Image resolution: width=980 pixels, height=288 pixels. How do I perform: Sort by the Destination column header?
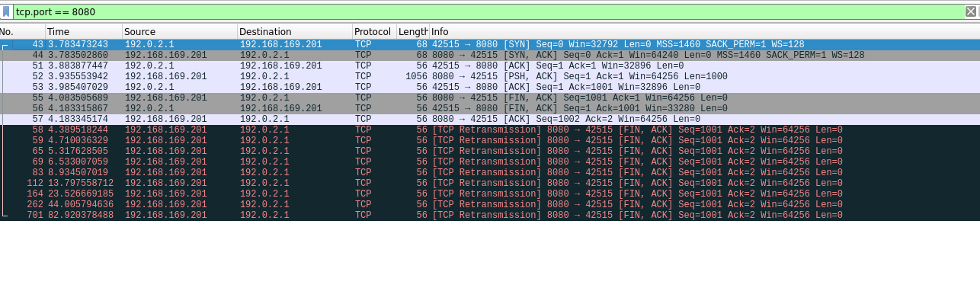coord(294,31)
